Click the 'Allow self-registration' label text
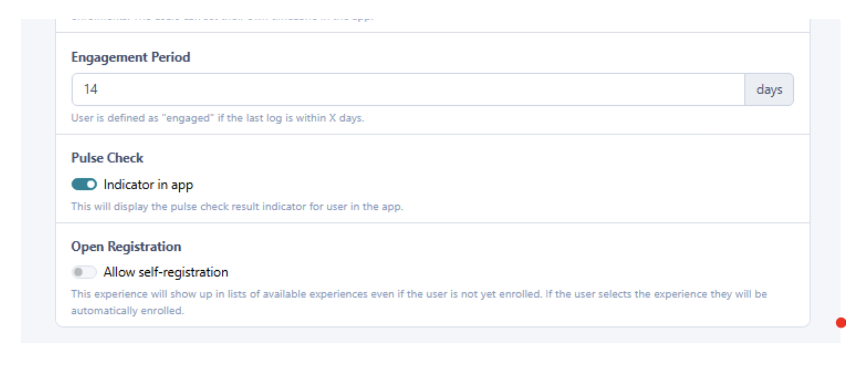Screen dimensions: 868x365 [x=166, y=272]
